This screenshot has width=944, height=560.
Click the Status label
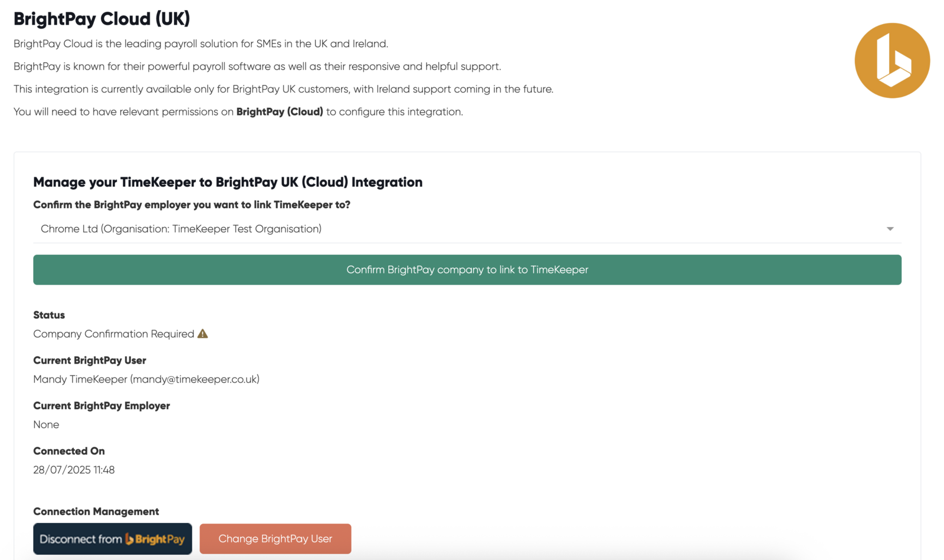(49, 315)
